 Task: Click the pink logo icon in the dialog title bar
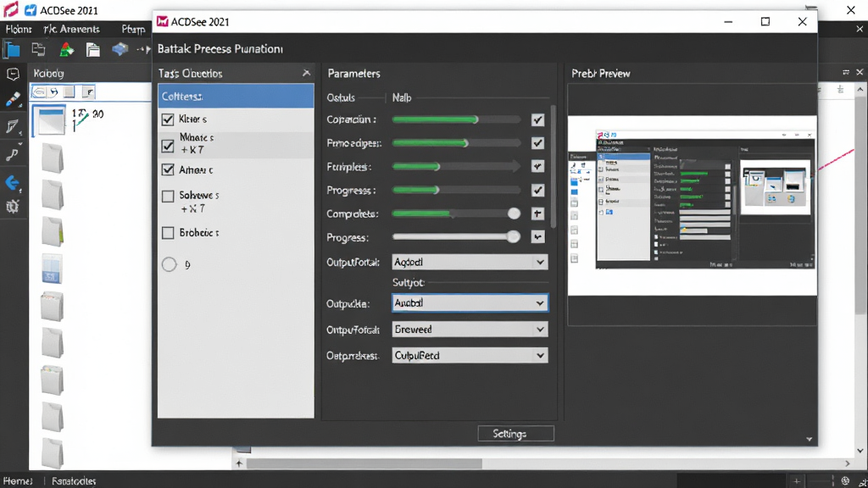click(162, 21)
